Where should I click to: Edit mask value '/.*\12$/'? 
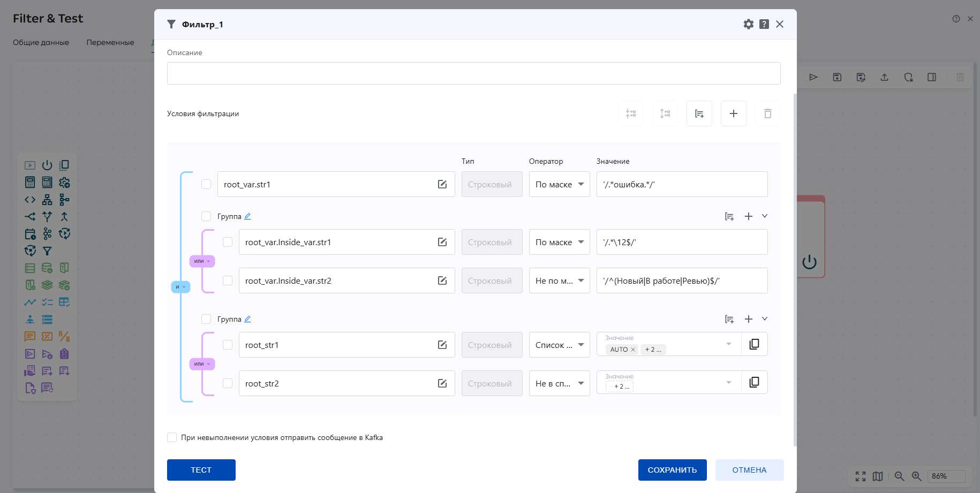click(682, 242)
